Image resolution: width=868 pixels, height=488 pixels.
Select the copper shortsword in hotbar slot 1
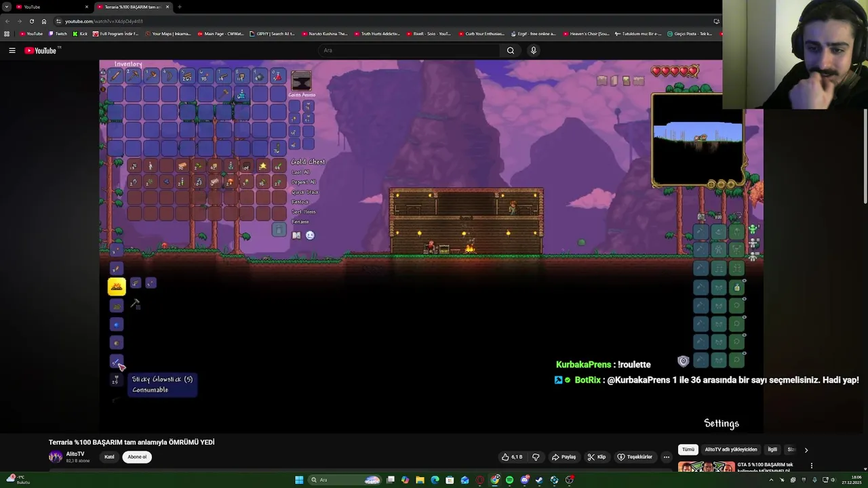[x=115, y=76]
